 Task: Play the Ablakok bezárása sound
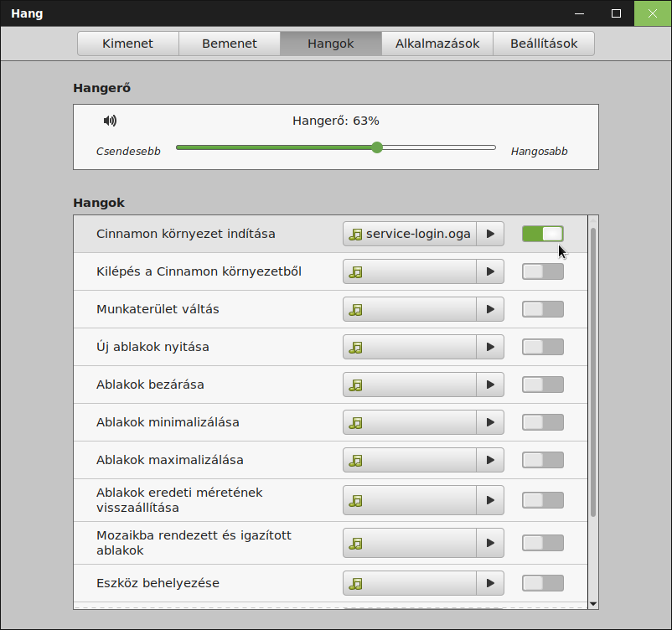coord(490,385)
